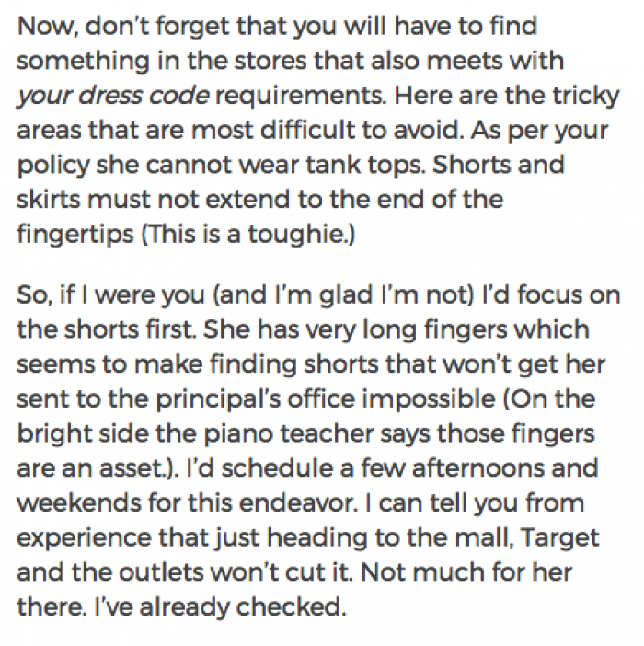This screenshot has width=644, height=646.
Task: Click the words "piano teacher"
Action: pyautogui.click(x=289, y=433)
